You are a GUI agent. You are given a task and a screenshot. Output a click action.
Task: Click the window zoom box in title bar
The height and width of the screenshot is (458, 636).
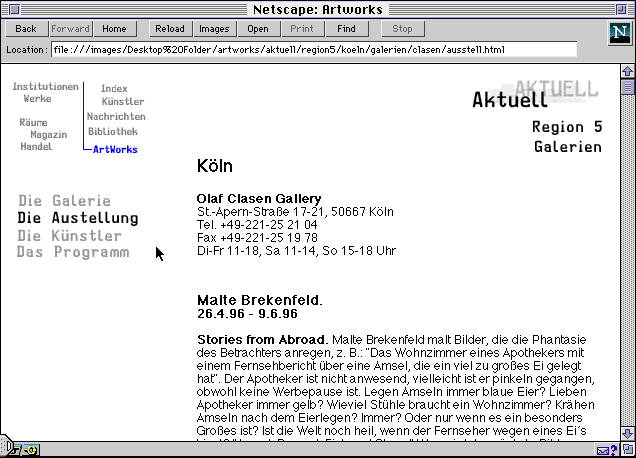pos(621,9)
